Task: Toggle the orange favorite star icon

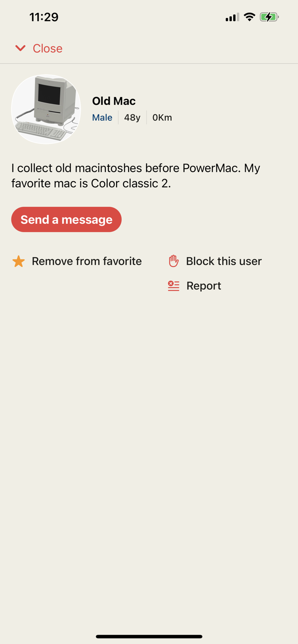Action: pos(18,261)
